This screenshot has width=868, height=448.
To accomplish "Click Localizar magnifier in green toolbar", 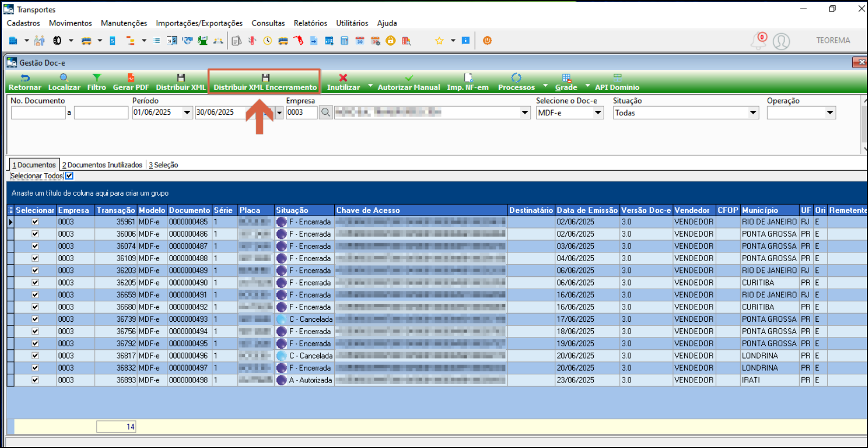I will click(x=64, y=82).
